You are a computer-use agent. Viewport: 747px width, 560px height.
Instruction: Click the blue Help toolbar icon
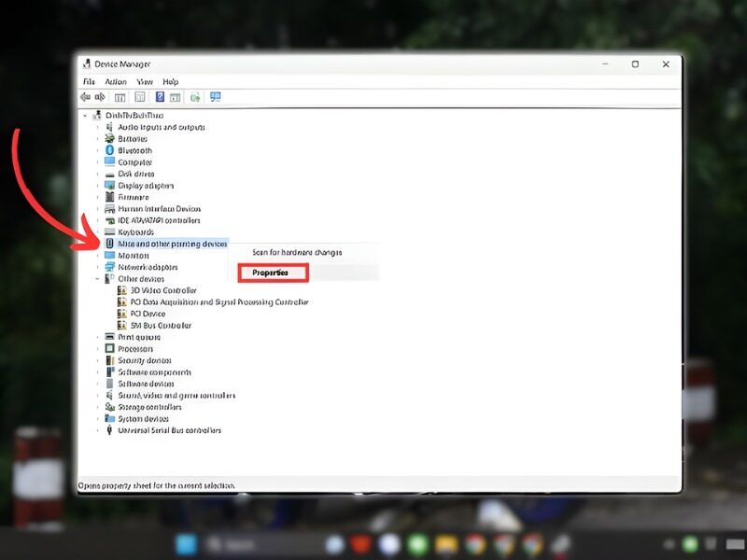point(160,97)
